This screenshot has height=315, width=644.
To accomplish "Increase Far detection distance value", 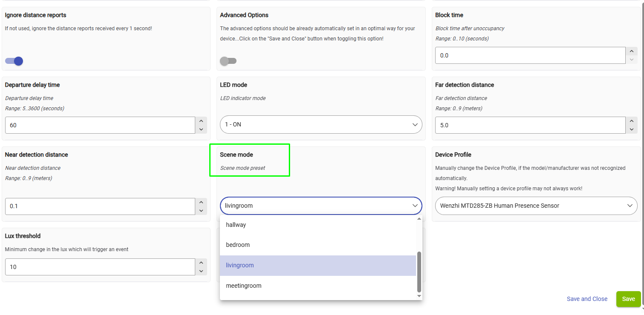I will pyautogui.click(x=632, y=121).
